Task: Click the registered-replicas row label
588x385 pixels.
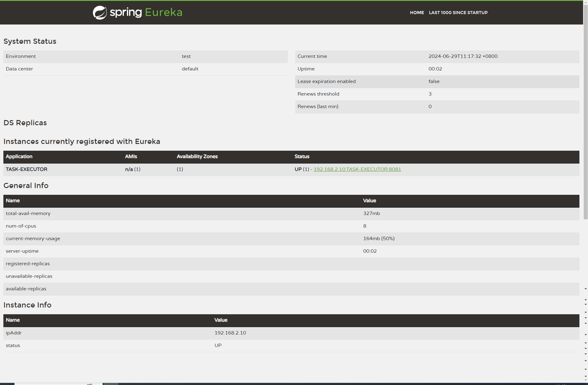Action: (28, 264)
